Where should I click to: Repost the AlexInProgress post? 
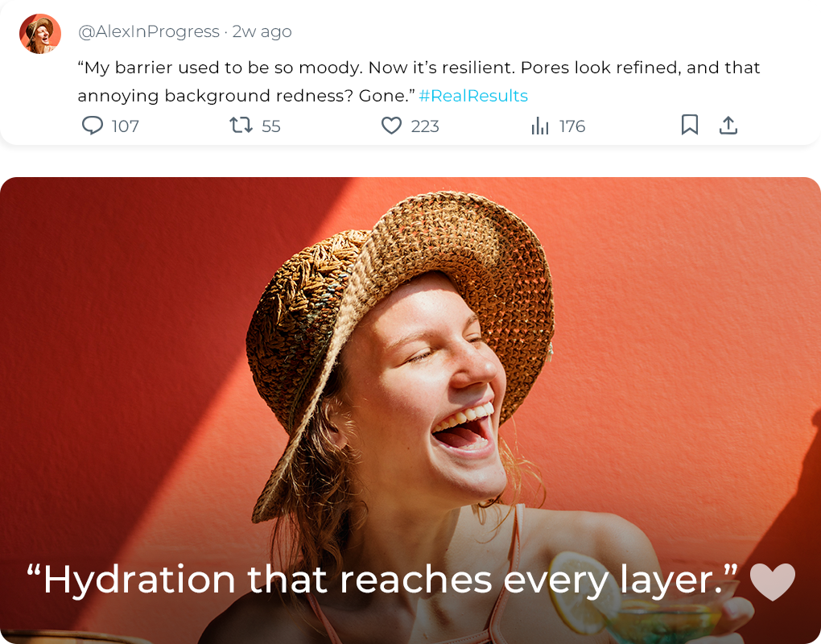[x=241, y=126]
